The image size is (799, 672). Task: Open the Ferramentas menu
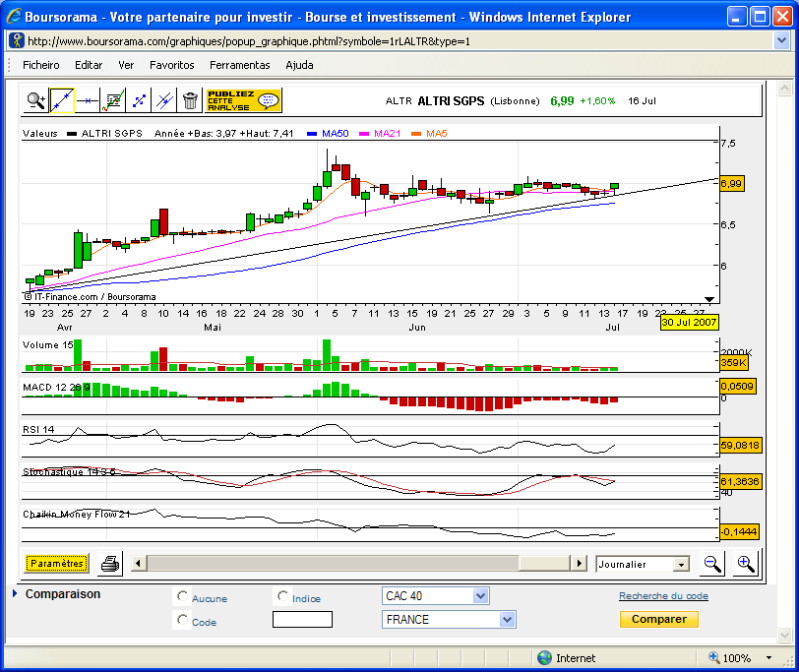(239, 65)
